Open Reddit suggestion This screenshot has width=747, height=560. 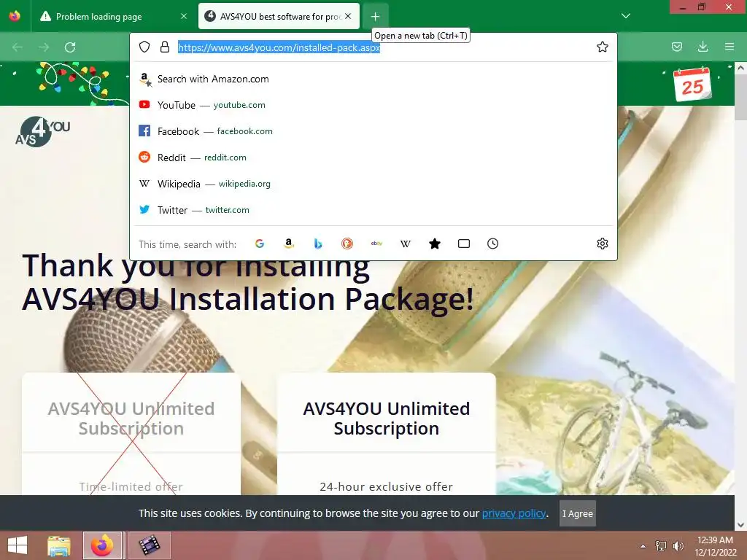point(373,157)
